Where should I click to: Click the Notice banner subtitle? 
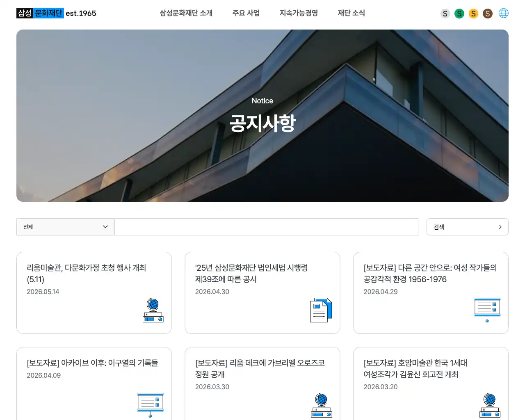click(262, 101)
